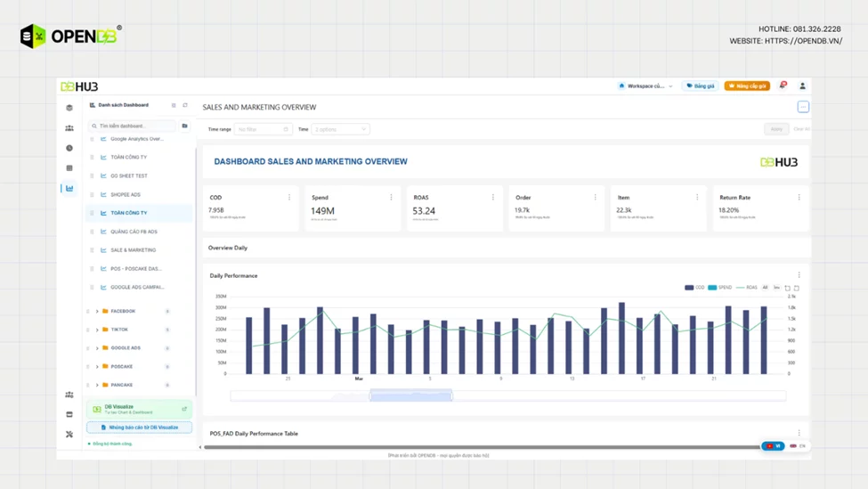Image resolution: width=868 pixels, height=489 pixels.
Task: Toggle the ROAS legend series
Action: pos(746,288)
